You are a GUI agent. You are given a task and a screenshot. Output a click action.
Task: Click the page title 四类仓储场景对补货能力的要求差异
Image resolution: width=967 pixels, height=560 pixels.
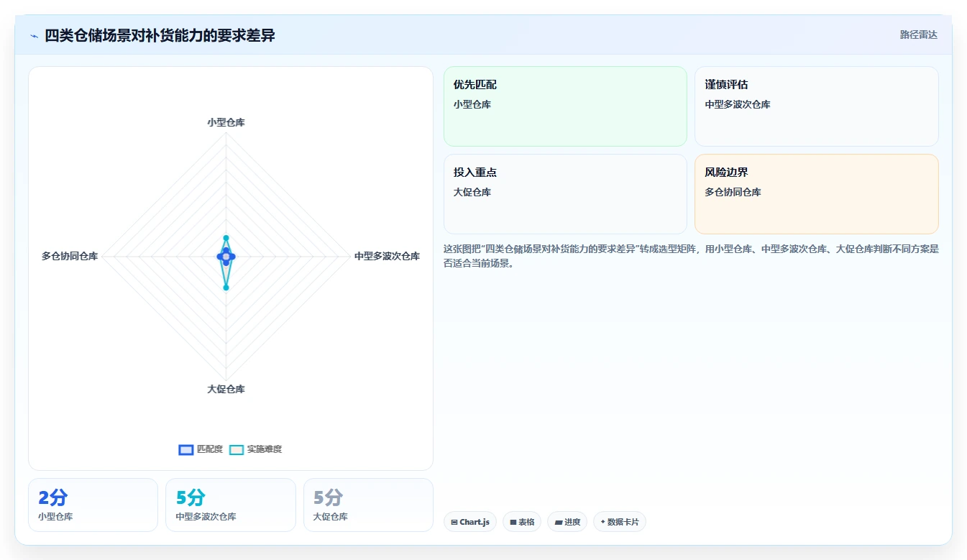(x=160, y=35)
